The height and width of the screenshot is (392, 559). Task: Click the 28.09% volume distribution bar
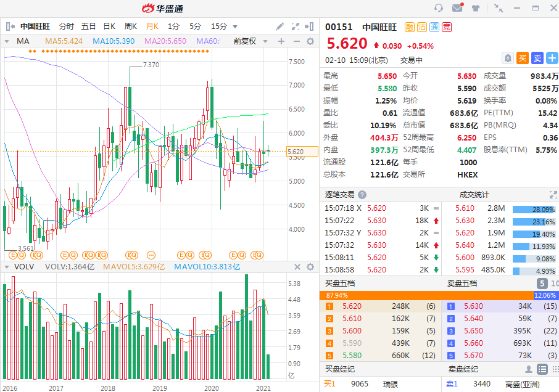click(534, 210)
